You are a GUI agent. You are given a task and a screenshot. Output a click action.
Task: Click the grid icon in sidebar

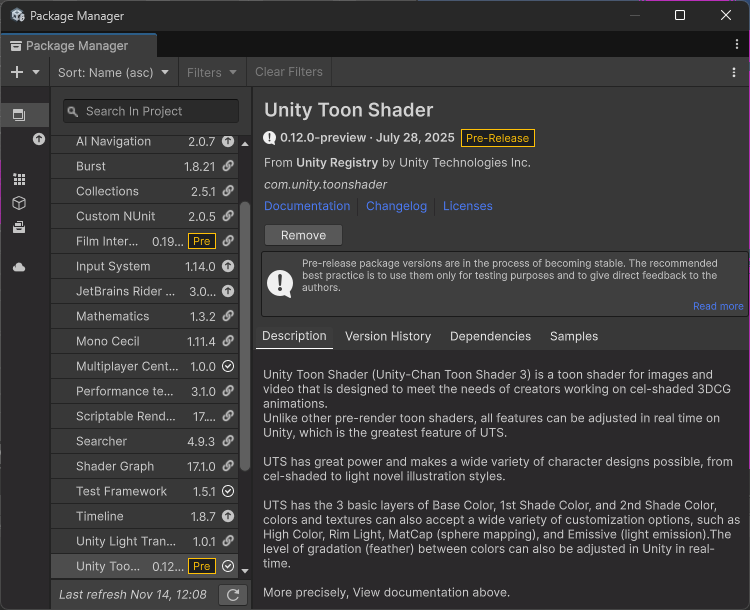tap(19, 179)
